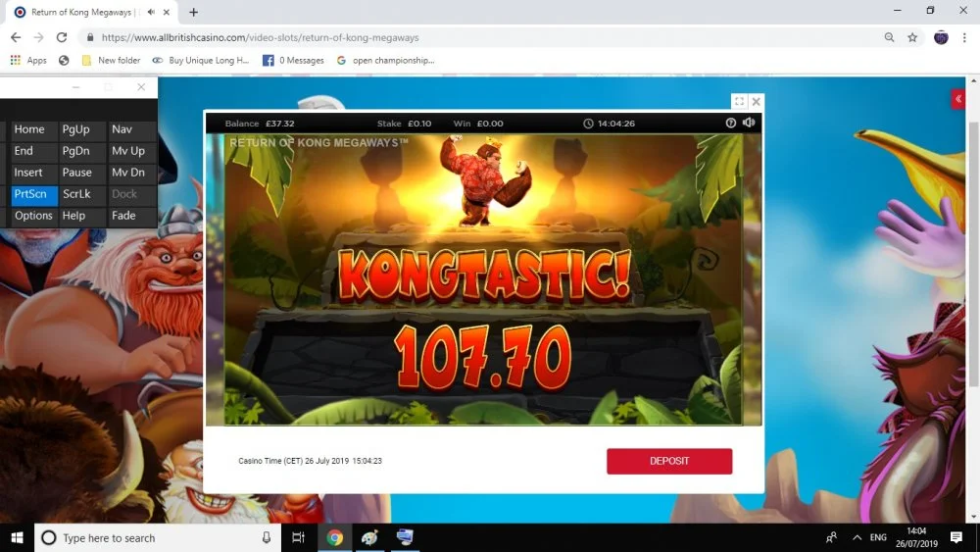Click the PgUp key
The width and height of the screenshot is (980, 552).
click(82, 129)
